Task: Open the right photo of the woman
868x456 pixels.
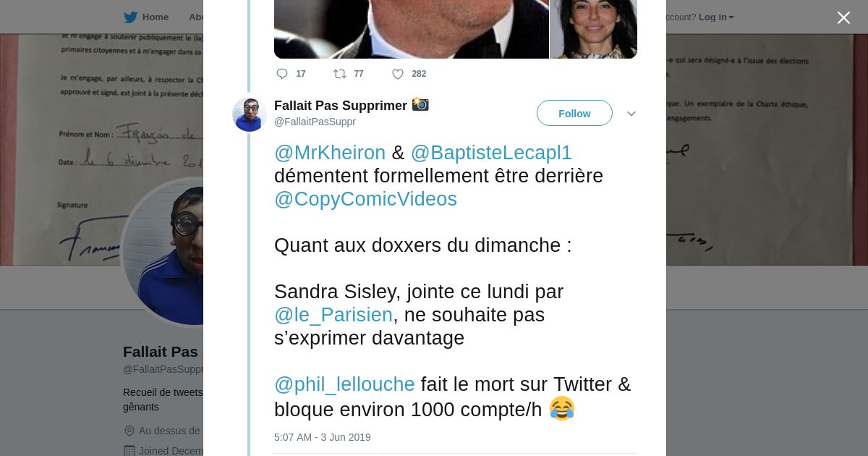Action: pyautogui.click(x=594, y=29)
